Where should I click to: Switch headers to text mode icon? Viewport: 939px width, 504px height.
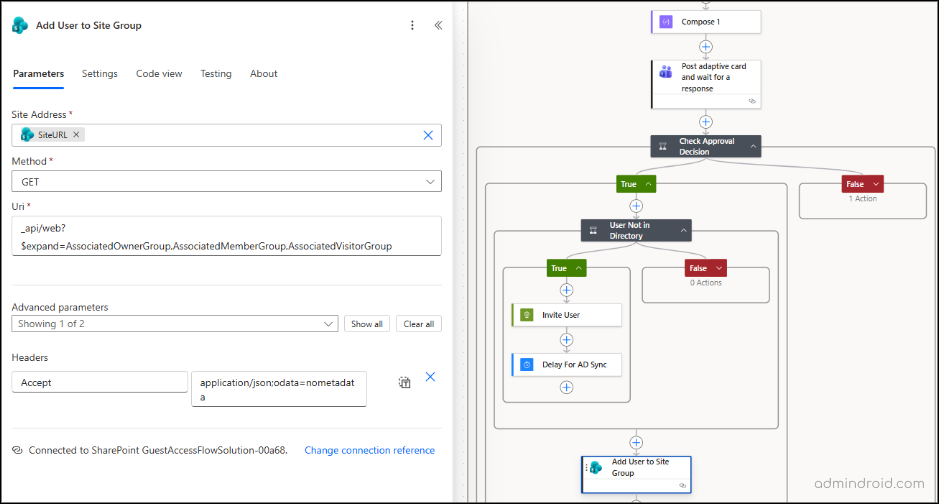[x=404, y=382]
